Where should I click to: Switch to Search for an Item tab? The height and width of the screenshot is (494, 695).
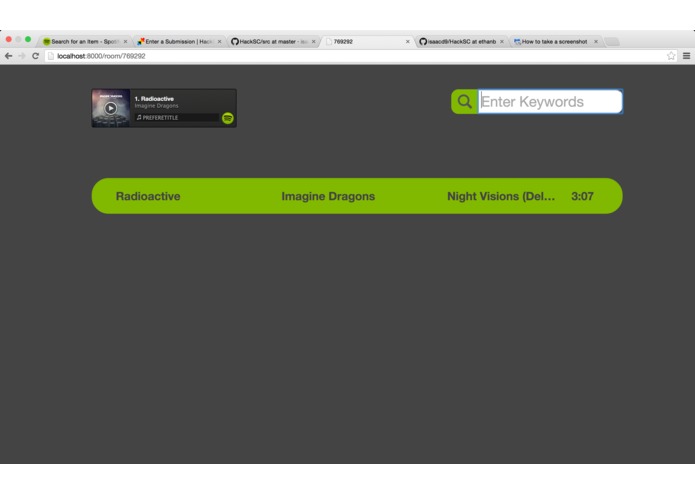(84, 42)
